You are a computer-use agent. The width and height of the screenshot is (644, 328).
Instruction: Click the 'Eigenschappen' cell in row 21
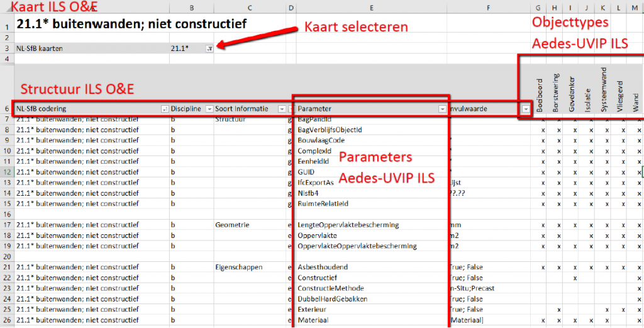pos(250,267)
